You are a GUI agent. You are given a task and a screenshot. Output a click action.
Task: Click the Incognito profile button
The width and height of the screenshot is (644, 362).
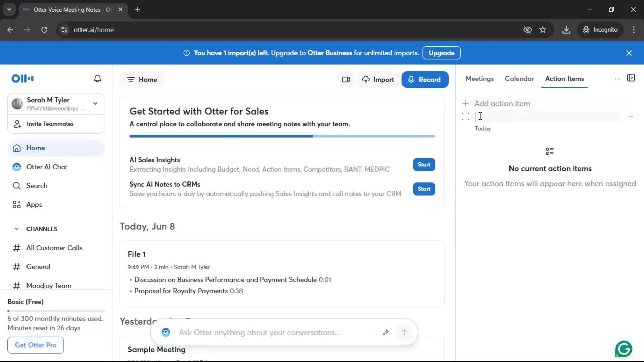click(x=600, y=30)
